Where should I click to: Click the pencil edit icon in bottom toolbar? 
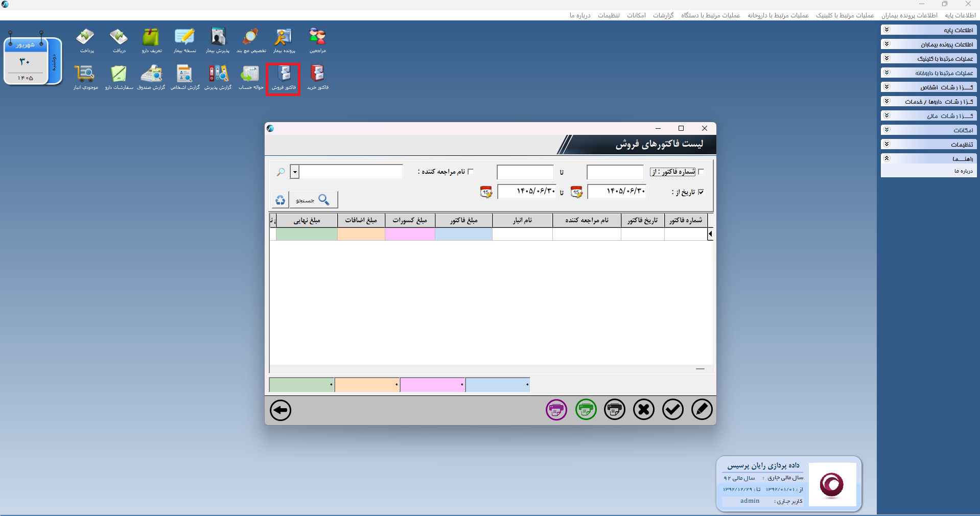tap(702, 410)
